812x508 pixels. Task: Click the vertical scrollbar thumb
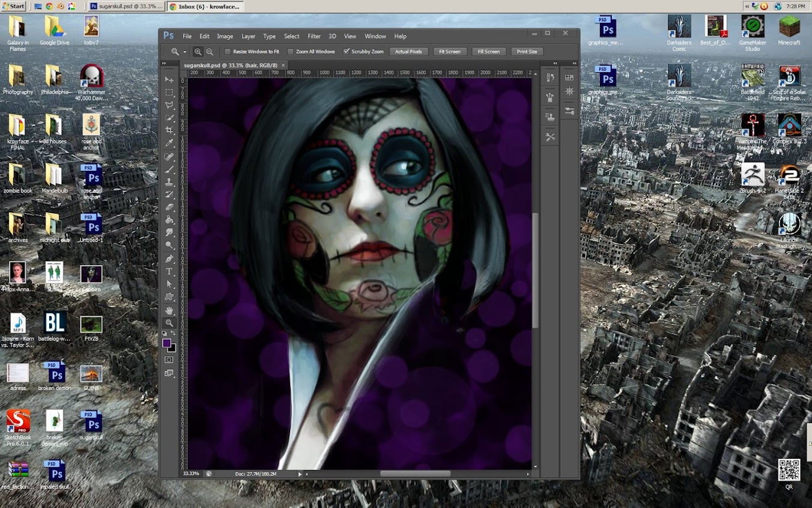[535, 271]
